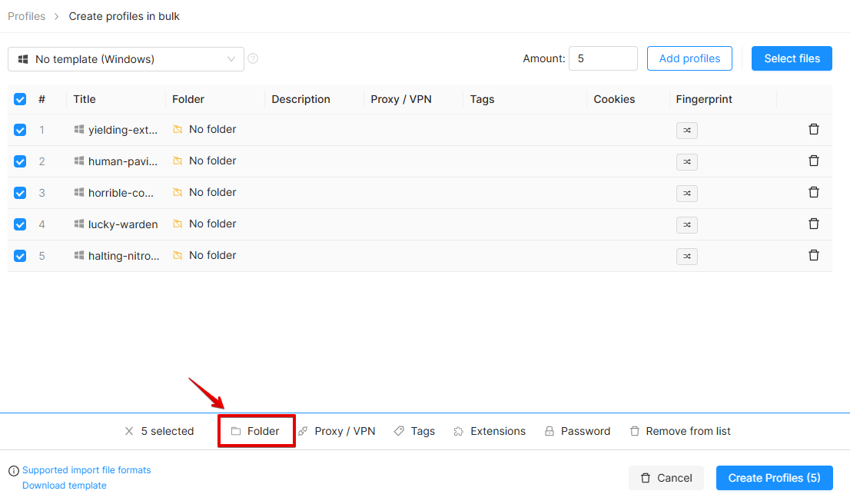
Task: Click the info icon near Supported import formats
Action: coord(14,470)
